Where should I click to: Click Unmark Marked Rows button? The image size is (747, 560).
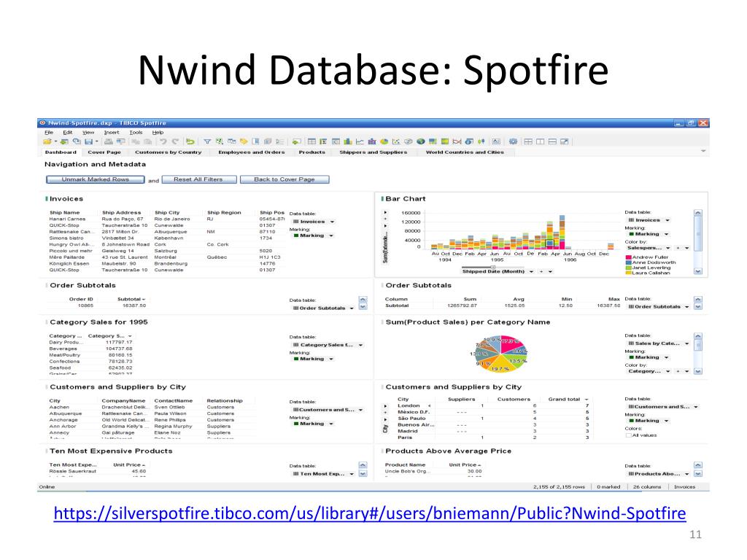96,179
